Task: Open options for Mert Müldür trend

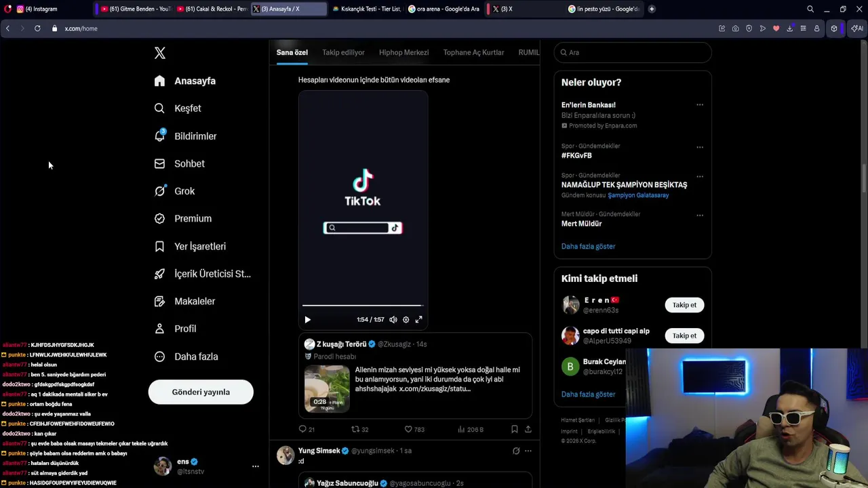Action: pos(700,216)
